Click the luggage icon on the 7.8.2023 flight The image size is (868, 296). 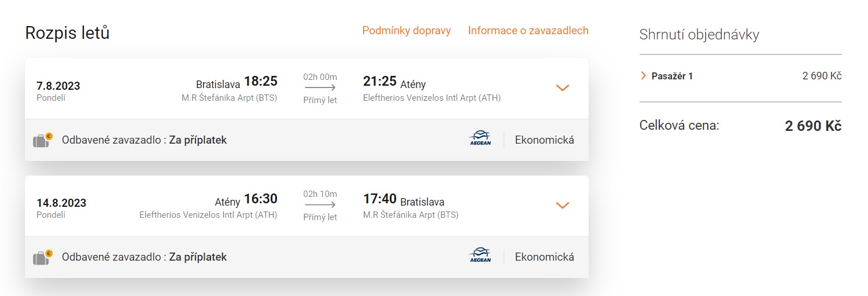(42, 140)
